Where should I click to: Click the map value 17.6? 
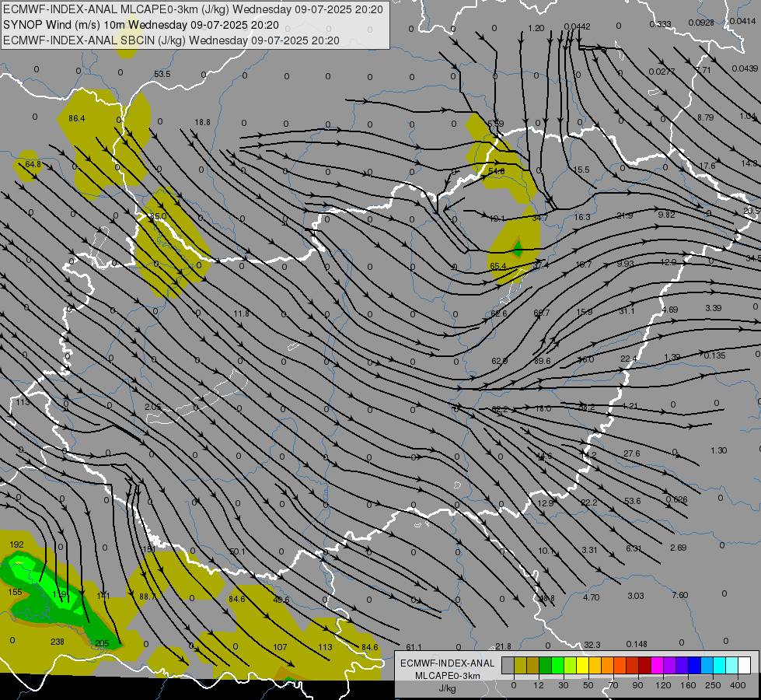click(707, 166)
